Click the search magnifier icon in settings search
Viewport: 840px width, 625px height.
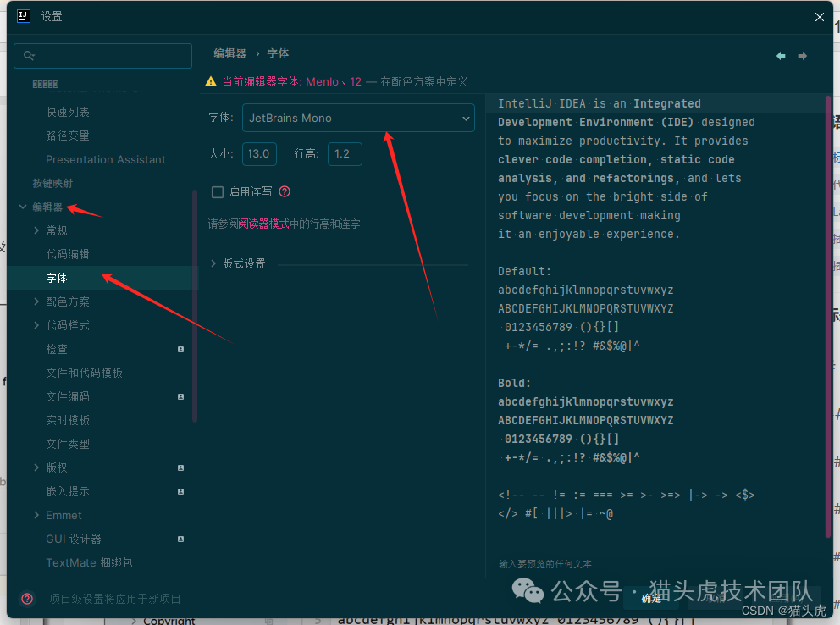click(x=29, y=55)
